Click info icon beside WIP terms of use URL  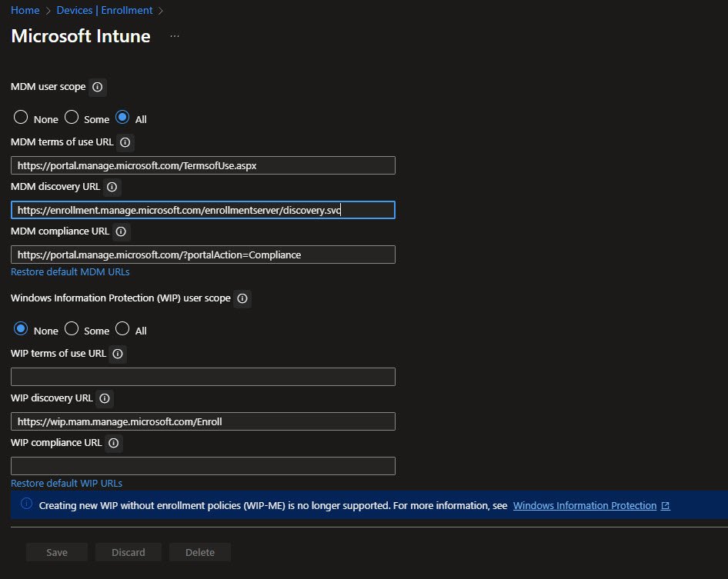point(118,354)
